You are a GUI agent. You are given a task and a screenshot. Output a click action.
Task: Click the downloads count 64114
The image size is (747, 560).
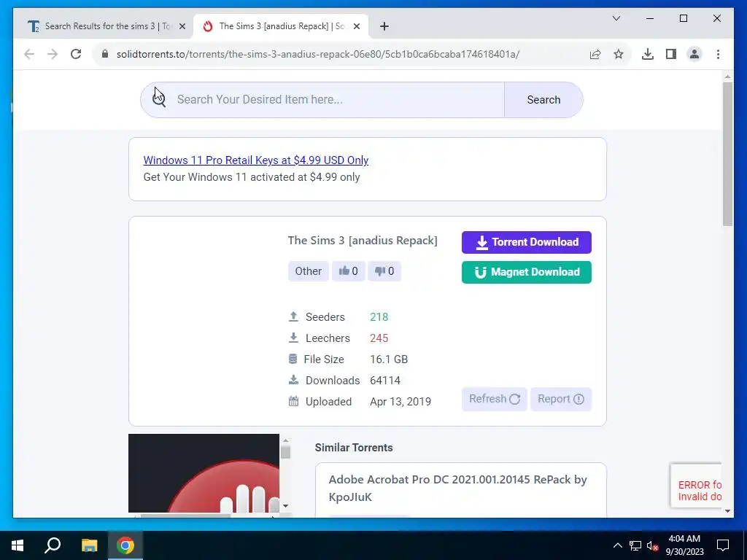[385, 381]
